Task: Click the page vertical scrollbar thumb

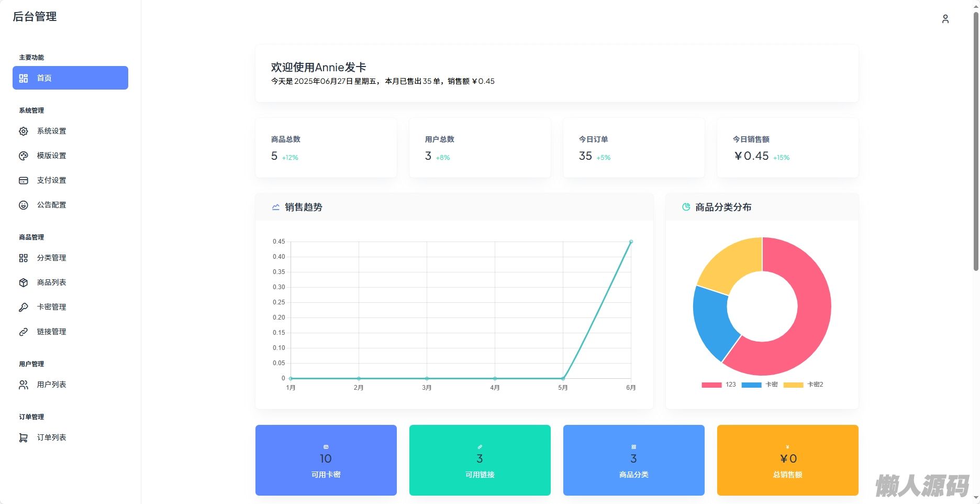Action: pos(976,140)
